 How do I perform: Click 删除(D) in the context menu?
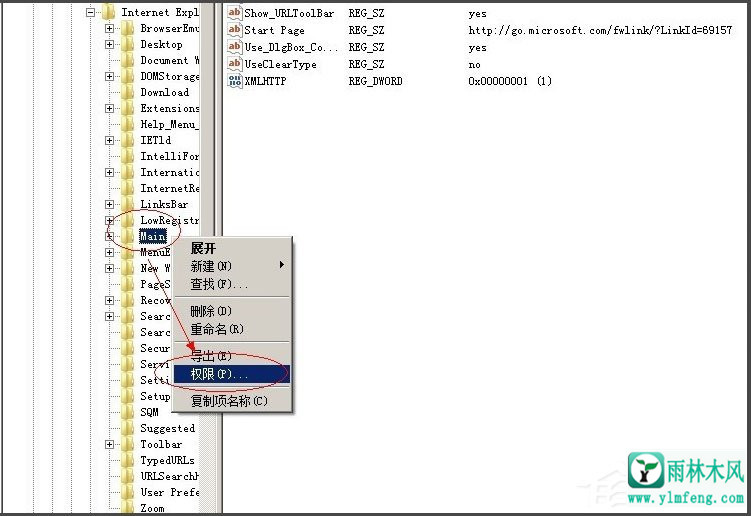click(x=232, y=311)
